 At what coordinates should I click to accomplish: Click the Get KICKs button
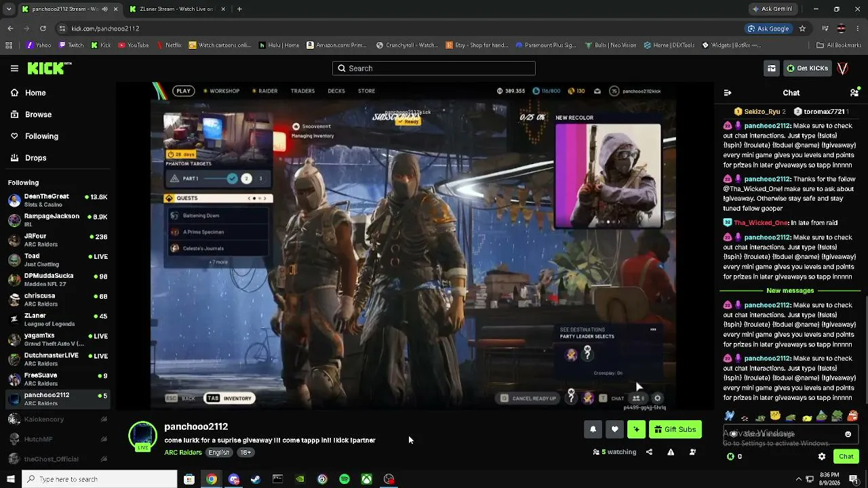click(x=807, y=68)
